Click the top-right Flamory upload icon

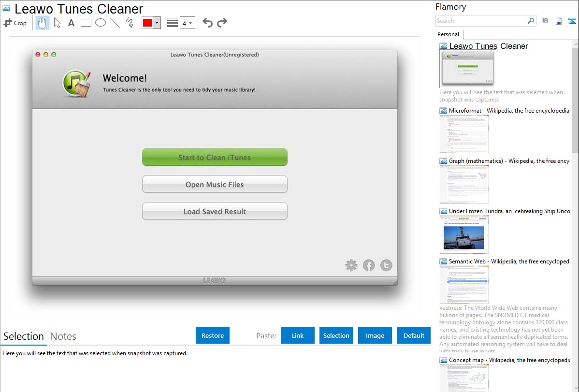[572, 21]
